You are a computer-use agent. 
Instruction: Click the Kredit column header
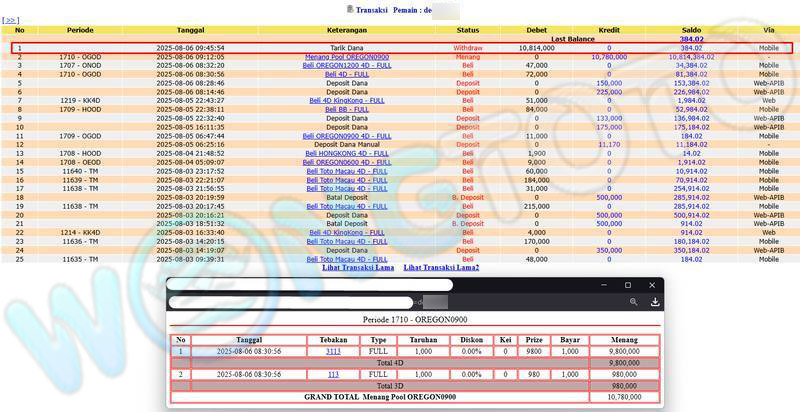point(609,30)
